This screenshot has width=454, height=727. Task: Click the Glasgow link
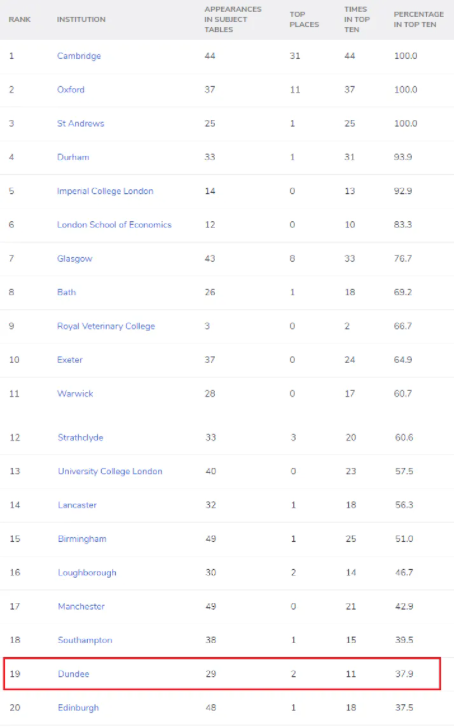tap(75, 258)
